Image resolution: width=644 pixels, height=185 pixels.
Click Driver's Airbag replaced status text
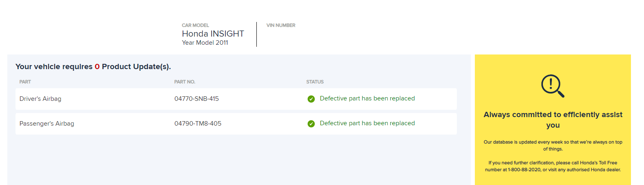point(367,98)
